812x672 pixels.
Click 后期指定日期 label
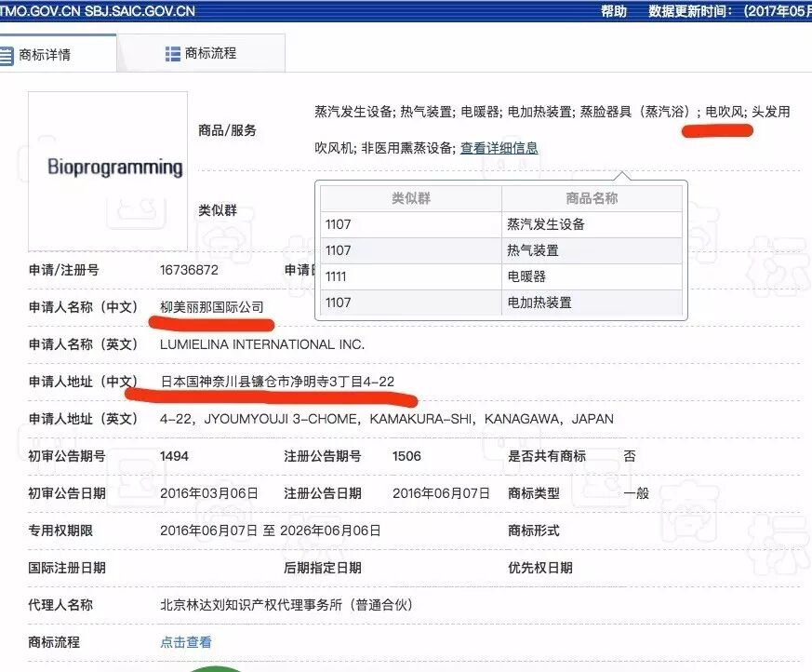tap(323, 568)
